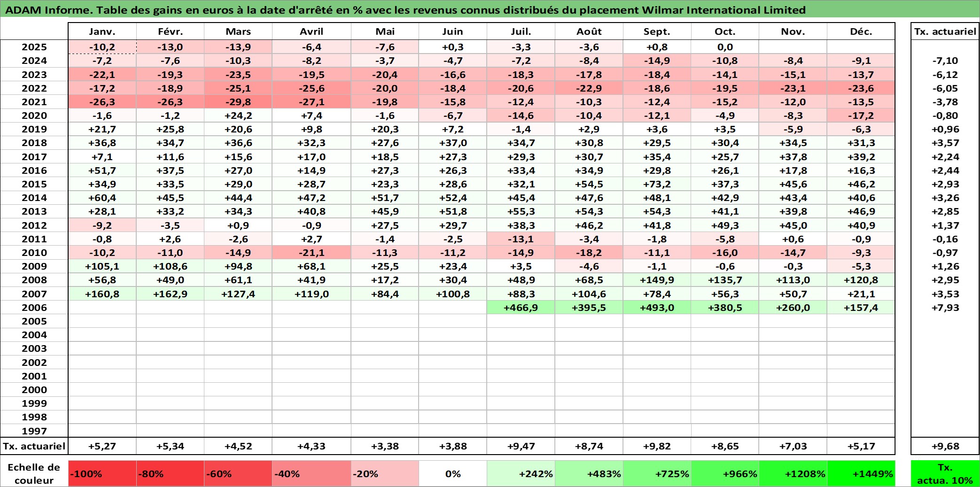Click the 'Tx. actuariel' bottom row label
The image size is (980, 487).
(x=34, y=446)
